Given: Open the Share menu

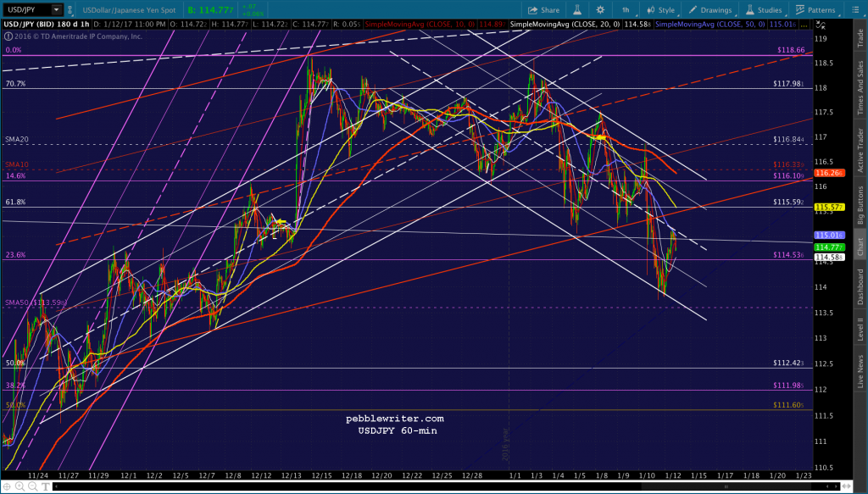Looking at the screenshot, I should (x=543, y=10).
